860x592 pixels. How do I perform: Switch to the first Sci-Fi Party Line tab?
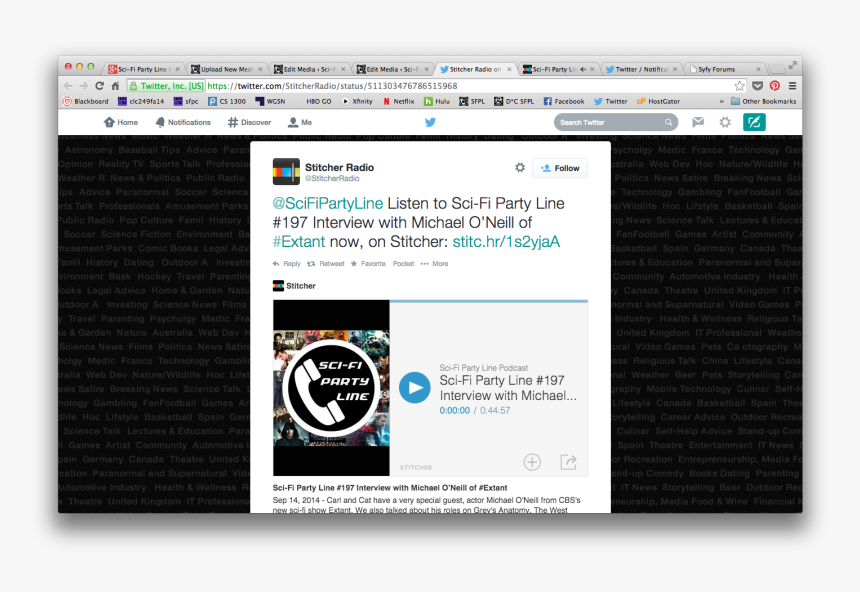(143, 69)
